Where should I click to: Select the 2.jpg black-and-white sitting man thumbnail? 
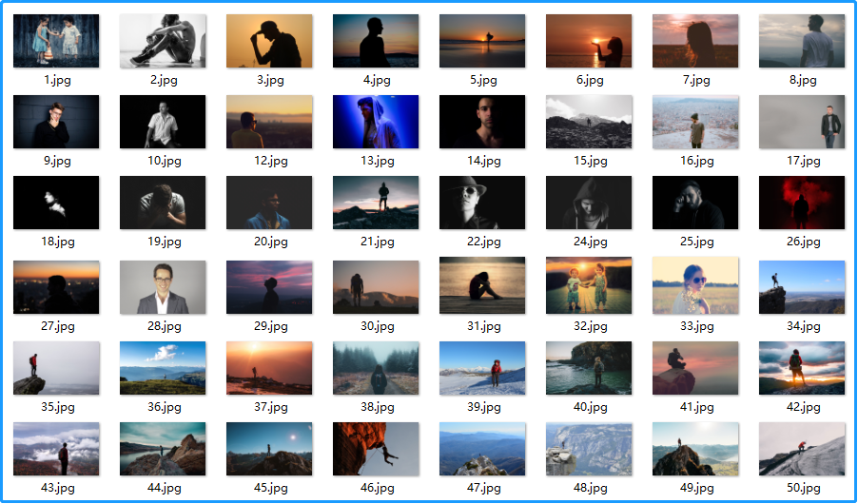[x=163, y=41]
